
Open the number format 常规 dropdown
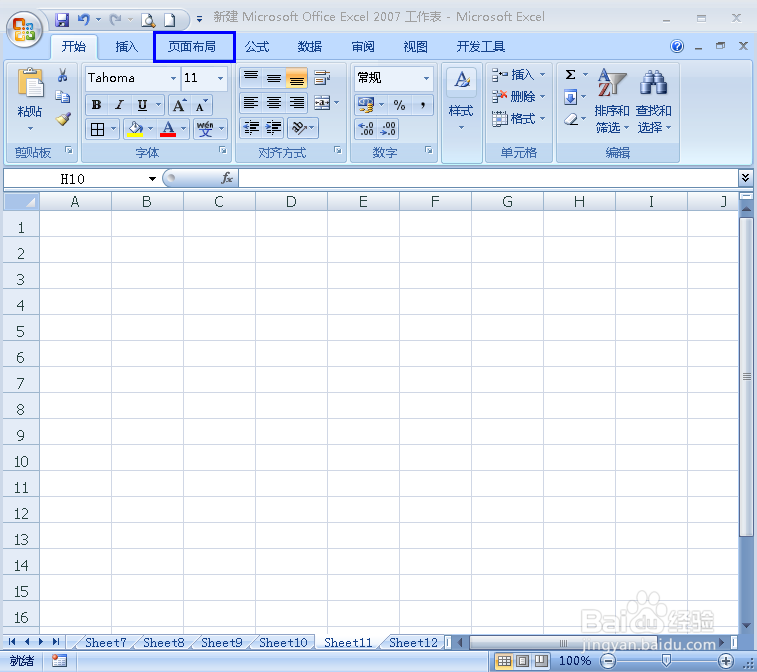pos(426,78)
